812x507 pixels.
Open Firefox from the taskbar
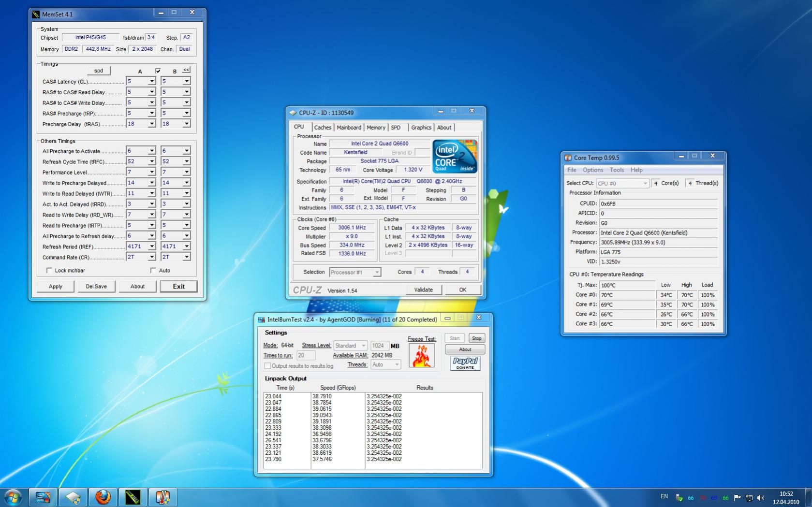coord(103,497)
